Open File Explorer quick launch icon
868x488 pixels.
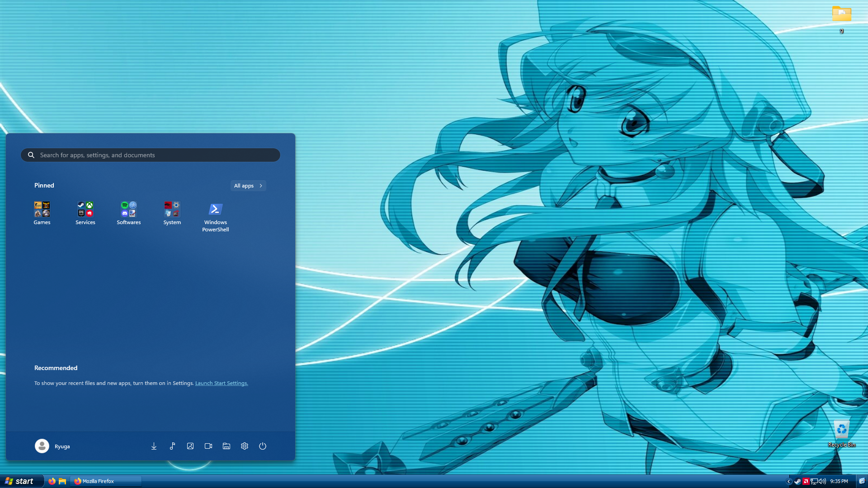point(62,481)
